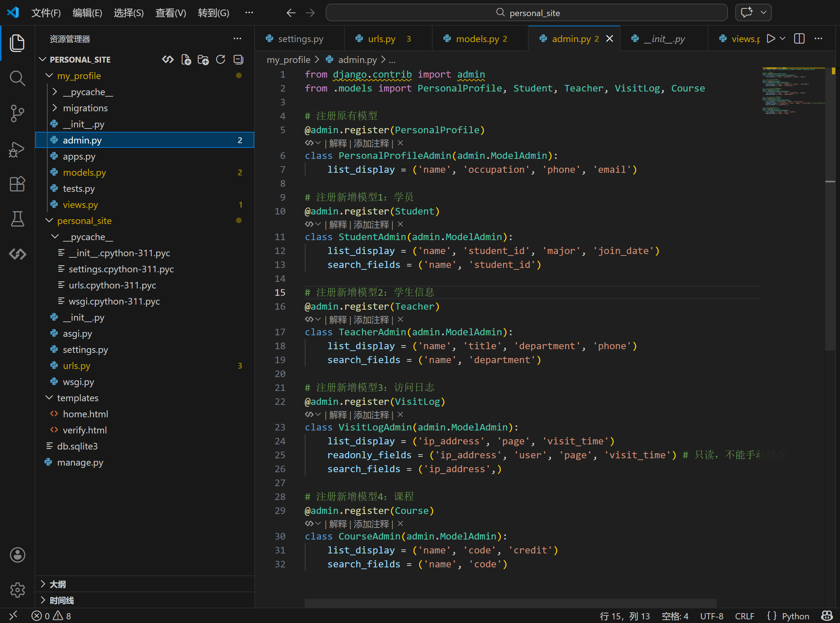
Task: Open the Search view in activity bar
Action: 17,78
